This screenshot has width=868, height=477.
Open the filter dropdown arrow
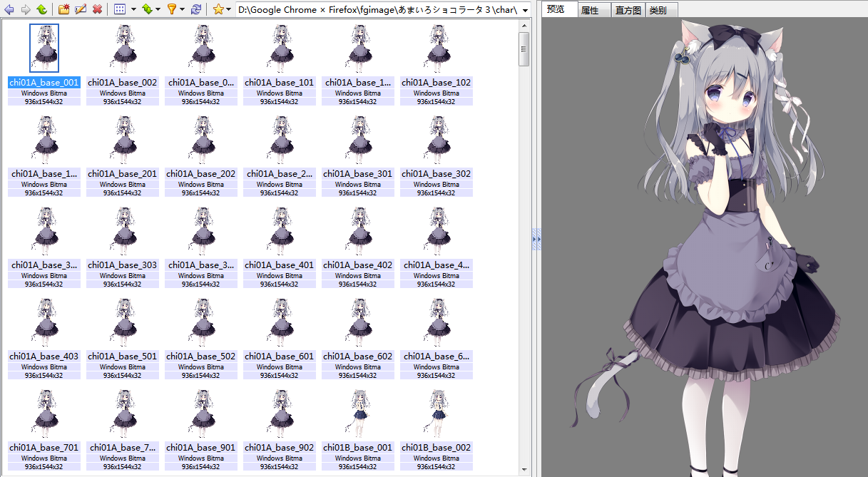click(182, 10)
